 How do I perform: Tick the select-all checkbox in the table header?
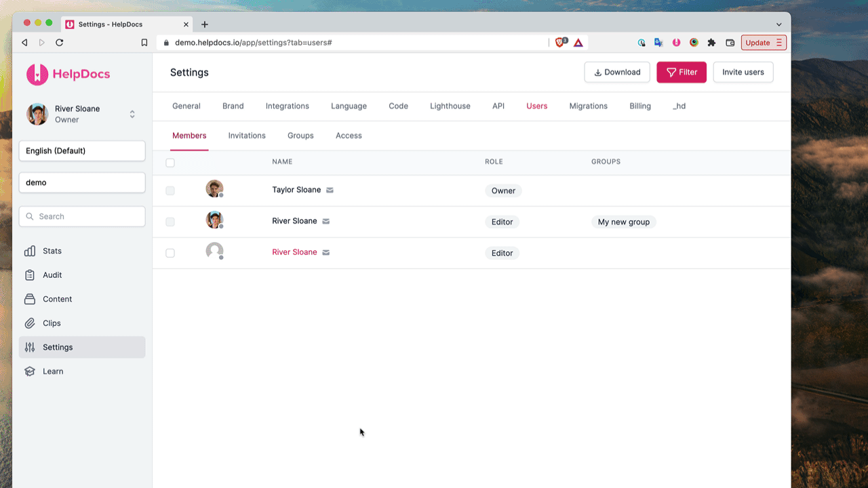point(170,163)
